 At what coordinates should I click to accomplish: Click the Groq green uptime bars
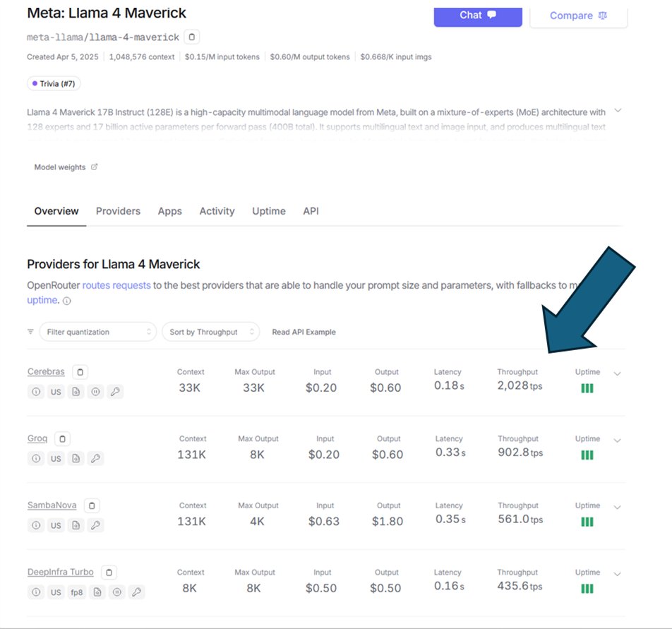point(587,455)
